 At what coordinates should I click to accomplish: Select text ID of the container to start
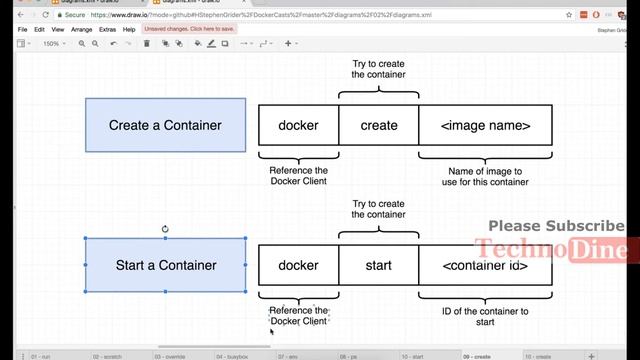(x=485, y=316)
